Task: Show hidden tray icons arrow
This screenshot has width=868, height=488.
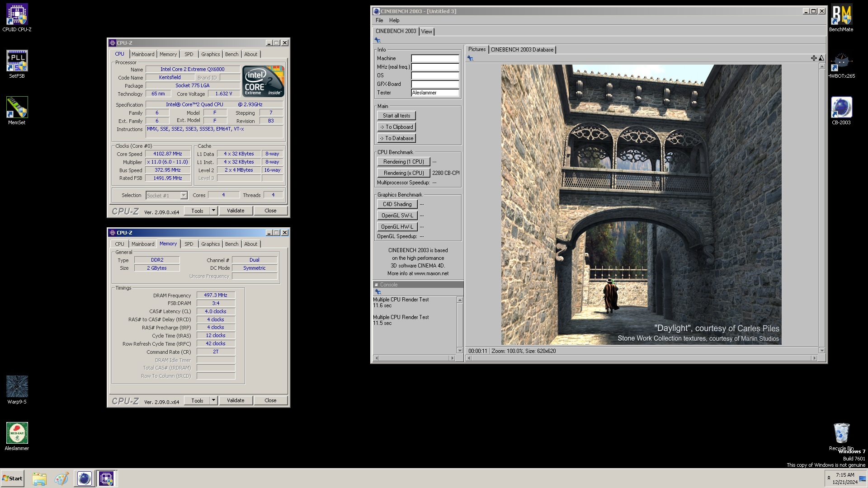Action: (x=829, y=478)
